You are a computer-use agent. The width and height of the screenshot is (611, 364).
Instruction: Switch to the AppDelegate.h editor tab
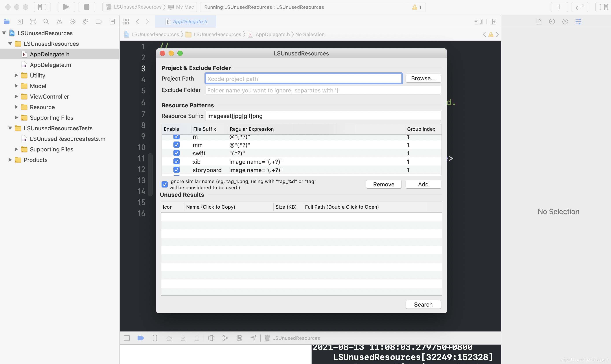pos(186,22)
